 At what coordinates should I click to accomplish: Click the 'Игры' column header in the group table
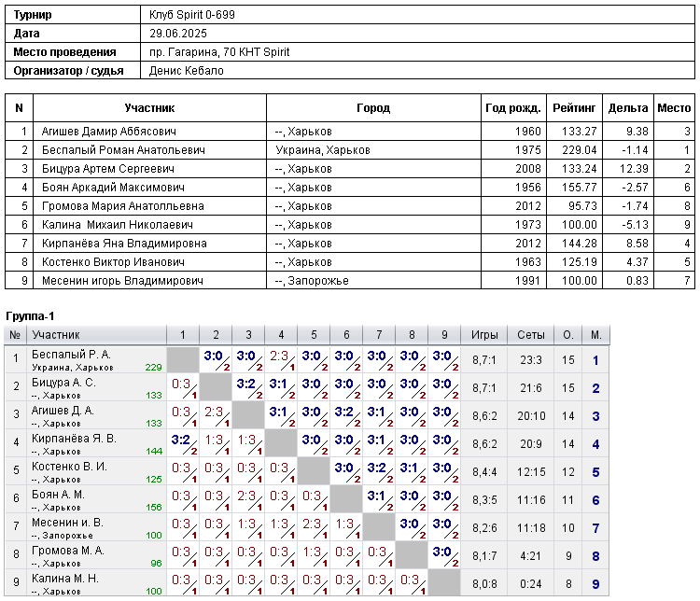coord(484,335)
